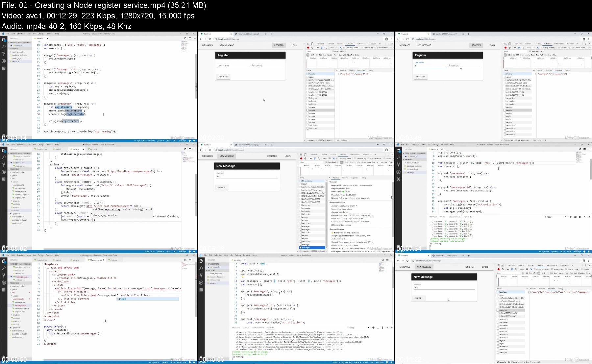Click inspect element icon in 00:02:30 DevTools

(308, 44)
